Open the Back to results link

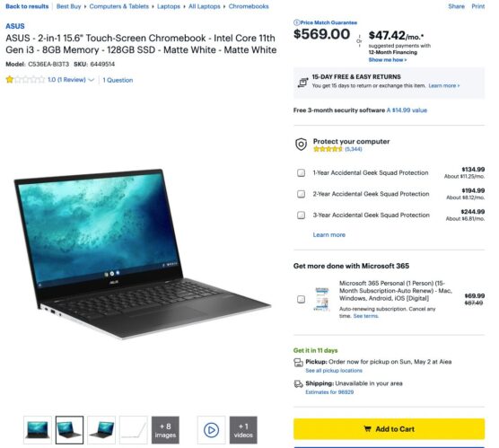tap(27, 6)
